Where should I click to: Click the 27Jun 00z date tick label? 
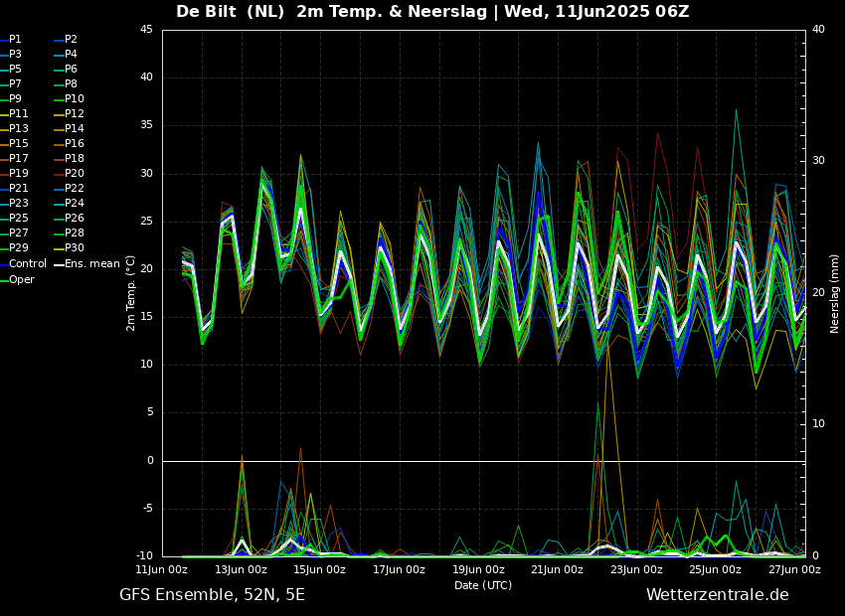pyautogui.click(x=794, y=570)
